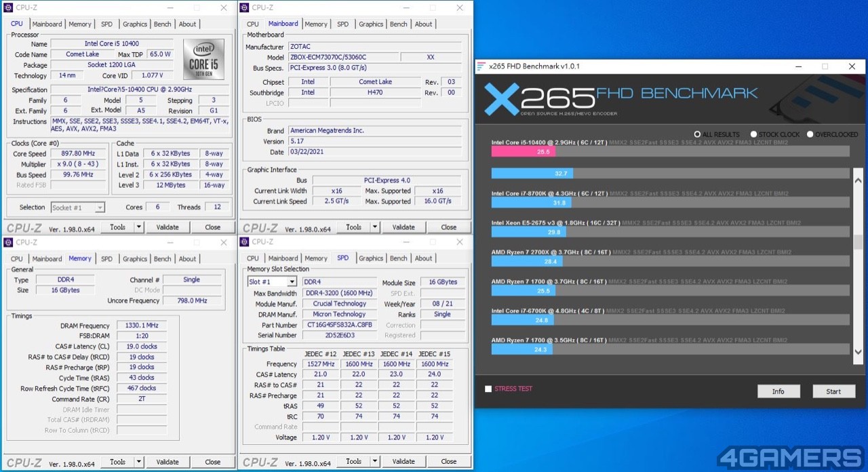
Task: Click CPU-Z title icon in the Mainboard window
Action: 244,7
